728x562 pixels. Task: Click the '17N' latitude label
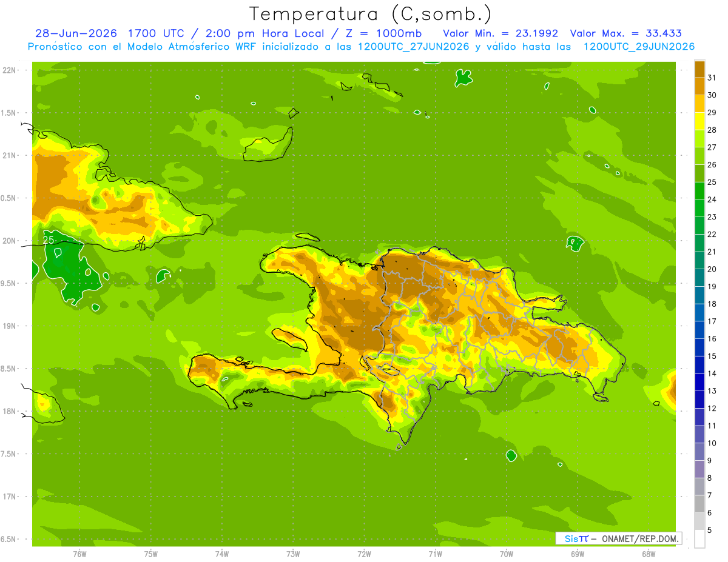tap(9, 497)
